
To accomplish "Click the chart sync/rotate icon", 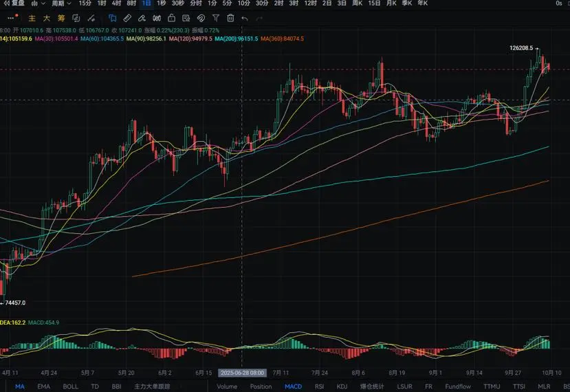I will point(76,18).
